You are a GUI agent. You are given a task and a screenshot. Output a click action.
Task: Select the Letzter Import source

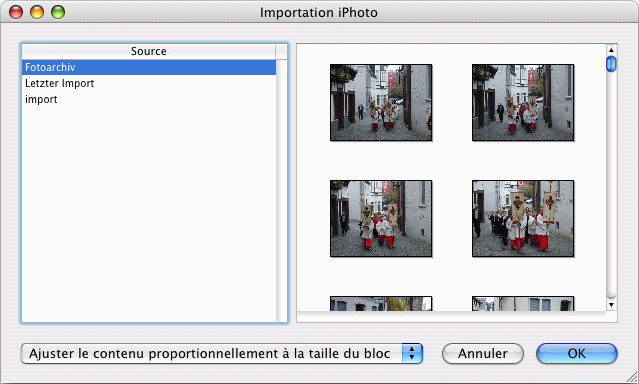pyautogui.click(x=149, y=83)
